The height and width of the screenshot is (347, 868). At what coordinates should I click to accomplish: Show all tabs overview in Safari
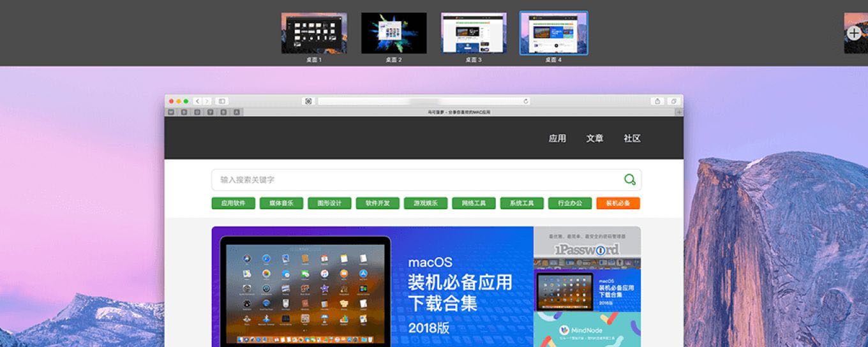673,101
